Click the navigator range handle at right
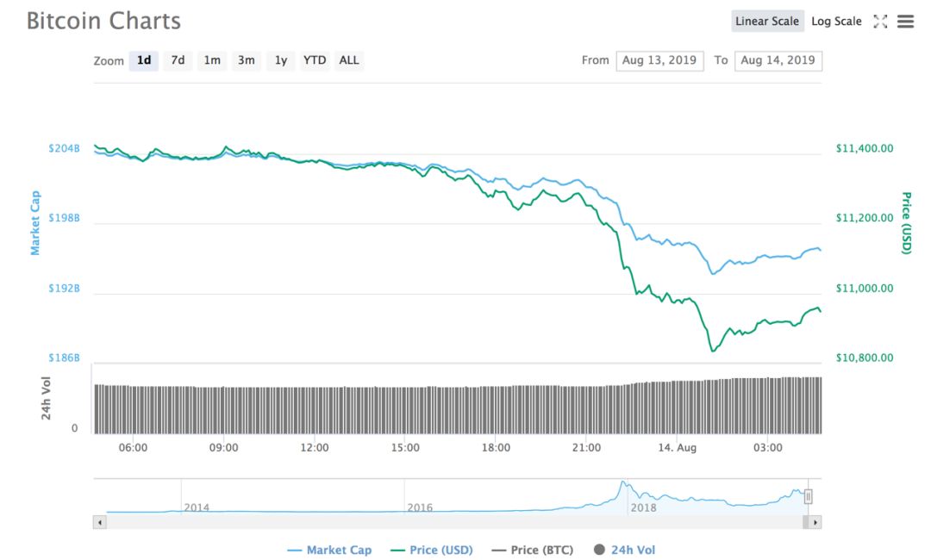The image size is (931, 560). point(808,496)
